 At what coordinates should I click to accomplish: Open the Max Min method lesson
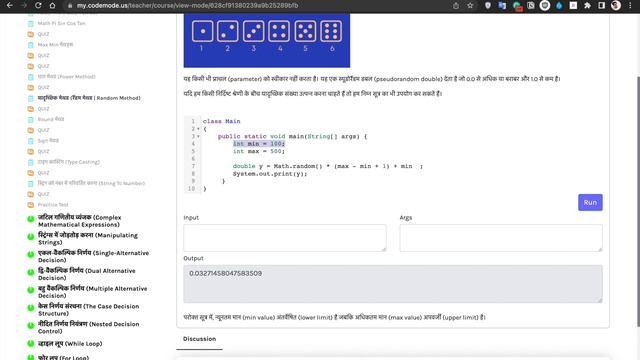tap(55, 44)
